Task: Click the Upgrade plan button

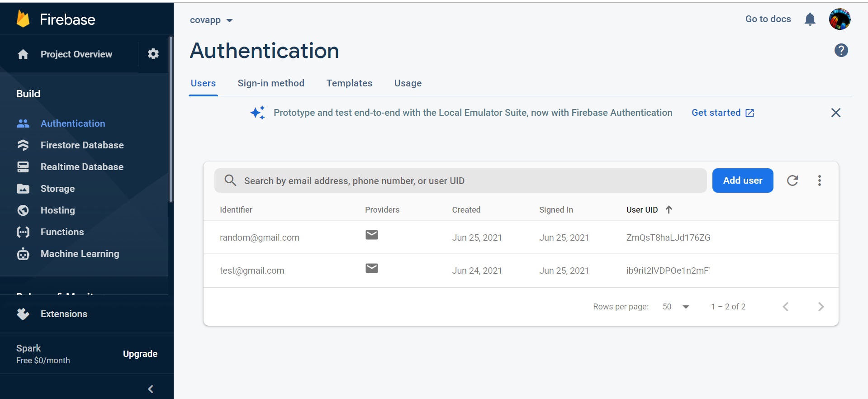Action: (x=140, y=354)
